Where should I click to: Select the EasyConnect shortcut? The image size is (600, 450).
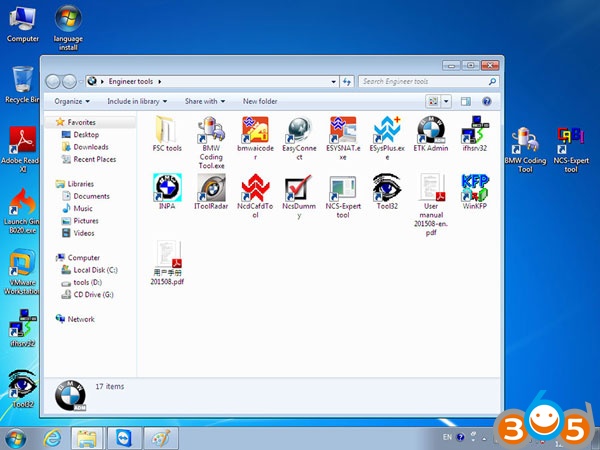pos(299,138)
